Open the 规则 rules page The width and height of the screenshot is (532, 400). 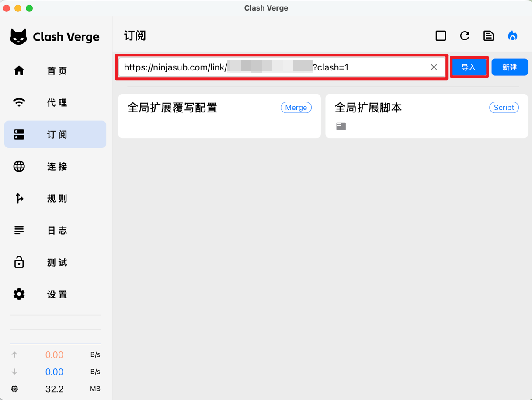click(x=55, y=198)
